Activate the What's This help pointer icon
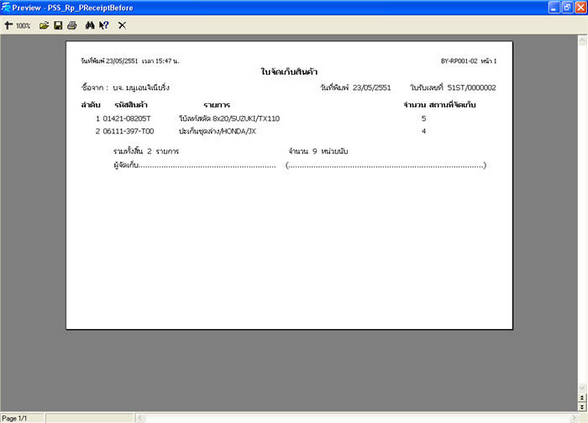 [x=104, y=25]
